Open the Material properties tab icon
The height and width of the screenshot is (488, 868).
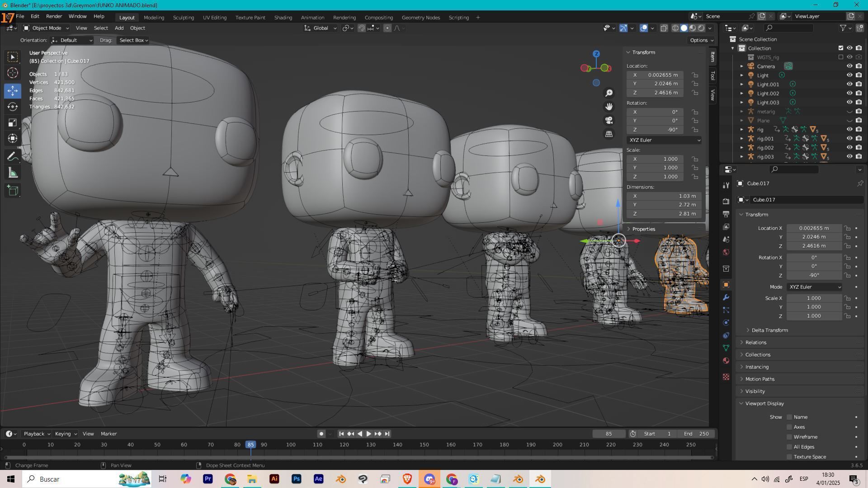click(726, 361)
